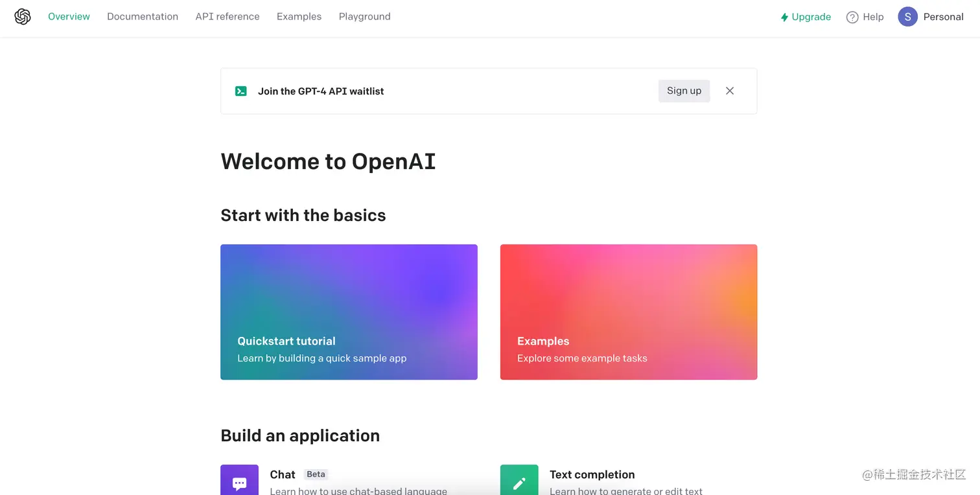Image resolution: width=980 pixels, height=495 pixels.
Task: Click the 'Build an application' heading
Action: click(x=300, y=435)
